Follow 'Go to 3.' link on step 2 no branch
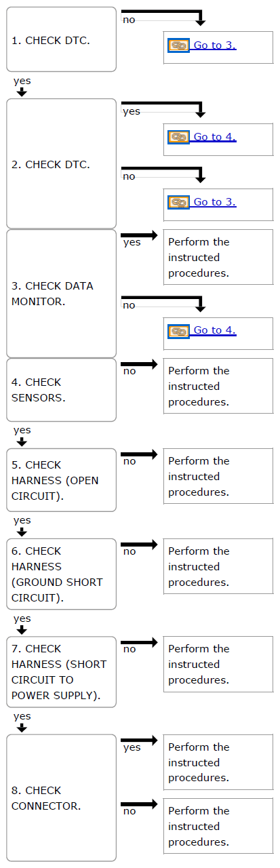Viewport: 280px width, 868px height. 215,202
